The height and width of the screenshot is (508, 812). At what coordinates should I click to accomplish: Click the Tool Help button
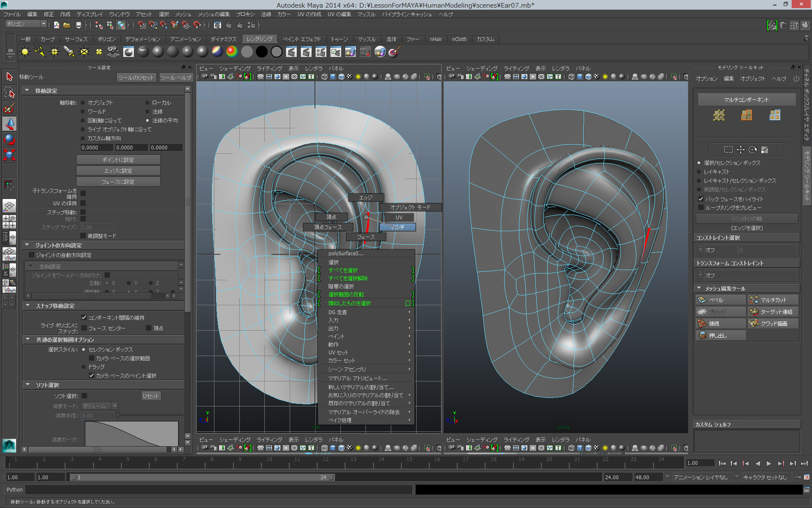coord(176,77)
